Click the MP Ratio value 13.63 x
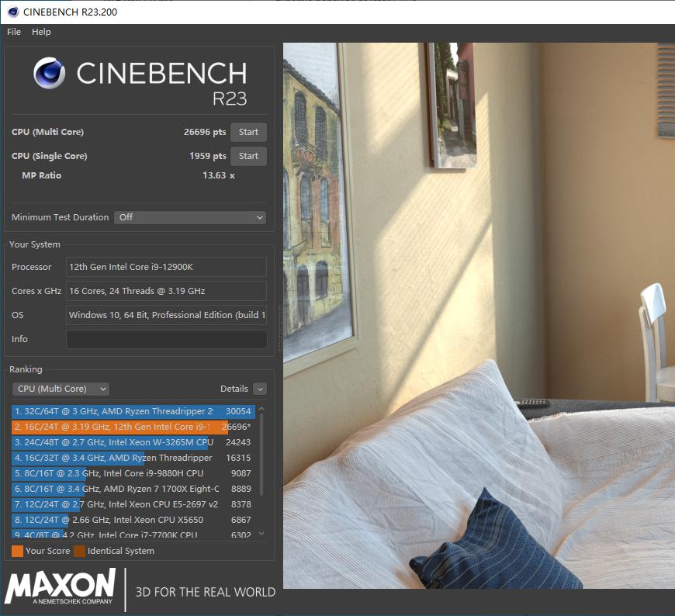 coord(219,175)
